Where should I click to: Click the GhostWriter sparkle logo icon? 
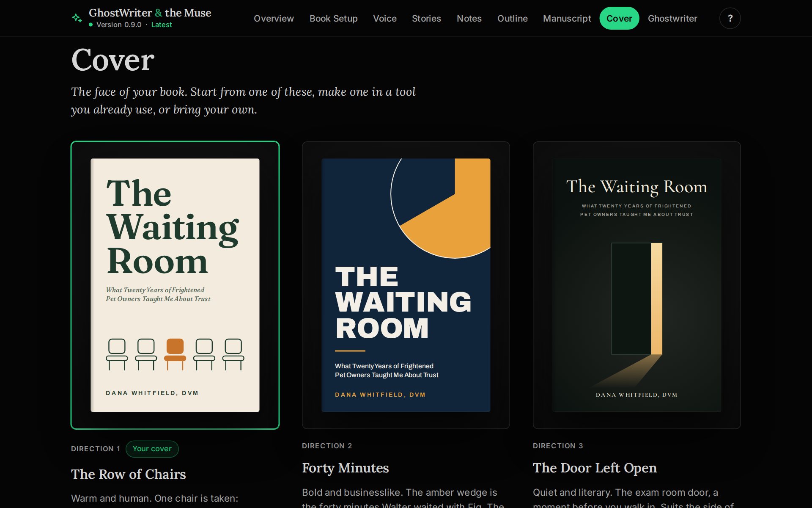coord(77,18)
